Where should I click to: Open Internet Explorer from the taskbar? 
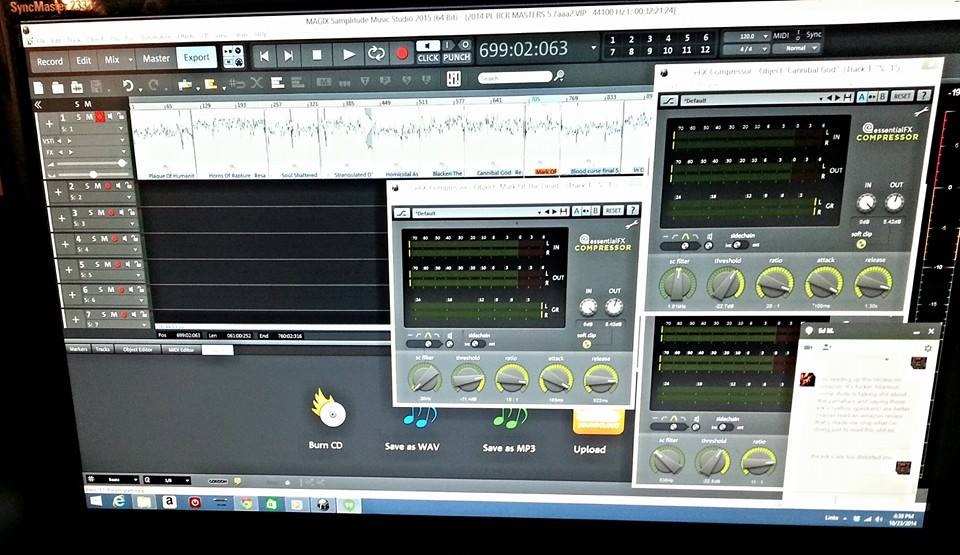[119, 501]
